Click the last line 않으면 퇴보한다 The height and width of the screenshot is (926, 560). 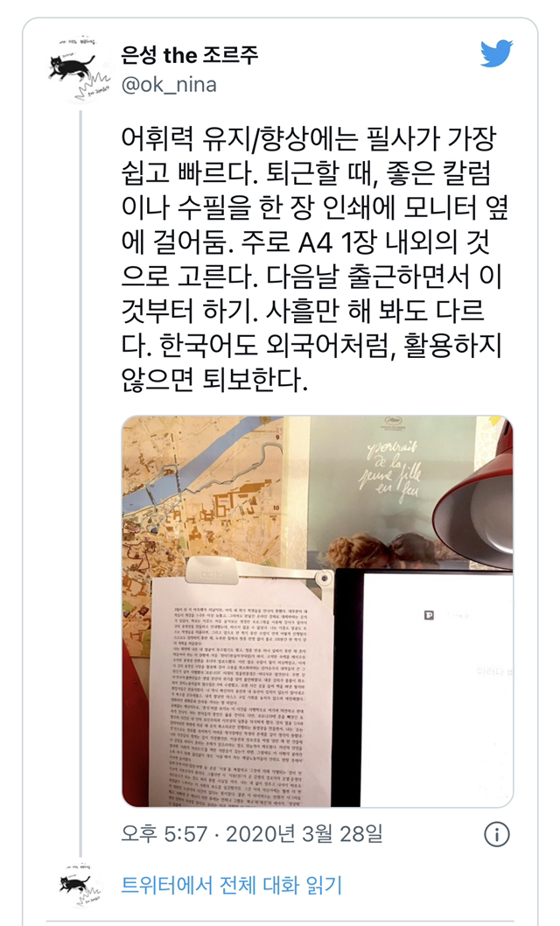pyautogui.click(x=214, y=379)
